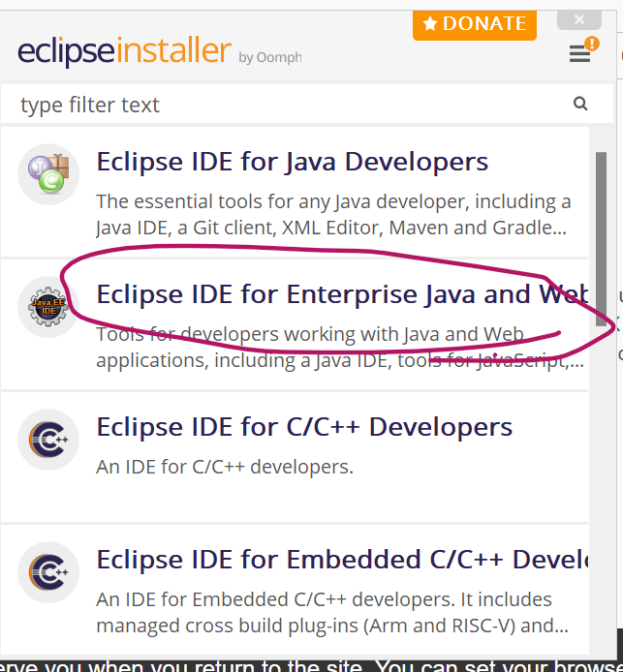The image size is (623, 672).
Task: Open 'Eclipse IDE for Java Developers' title
Action: tap(293, 162)
